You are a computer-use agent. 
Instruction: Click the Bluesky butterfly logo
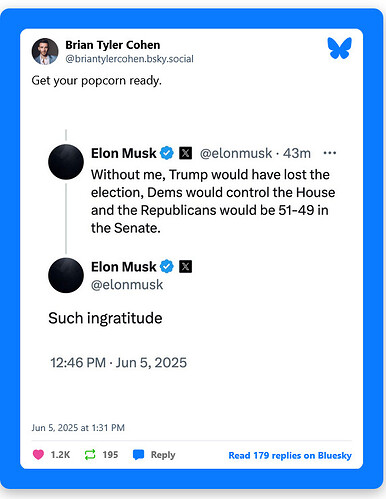(x=339, y=48)
